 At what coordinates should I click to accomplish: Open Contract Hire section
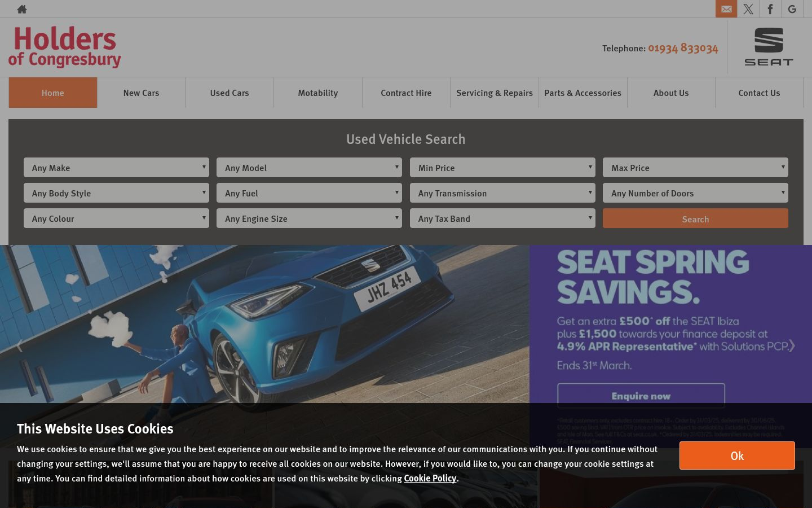[406, 93]
